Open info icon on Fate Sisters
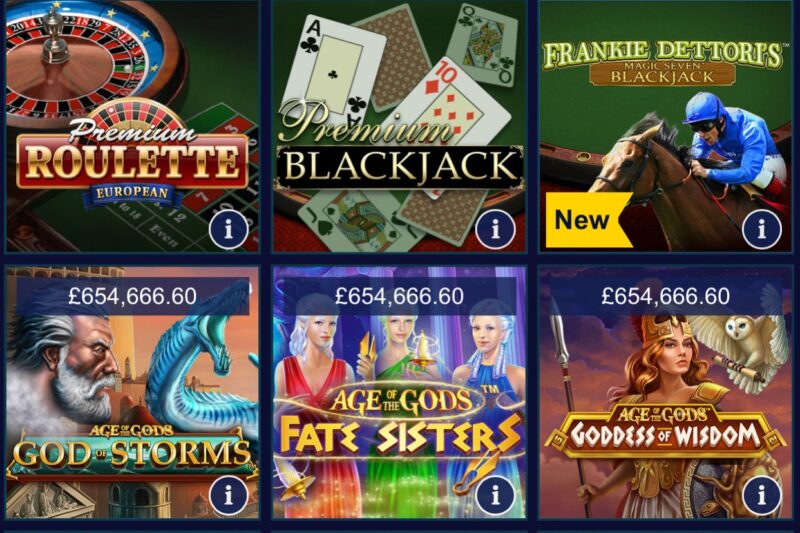This screenshot has width=800, height=533. 495,495
